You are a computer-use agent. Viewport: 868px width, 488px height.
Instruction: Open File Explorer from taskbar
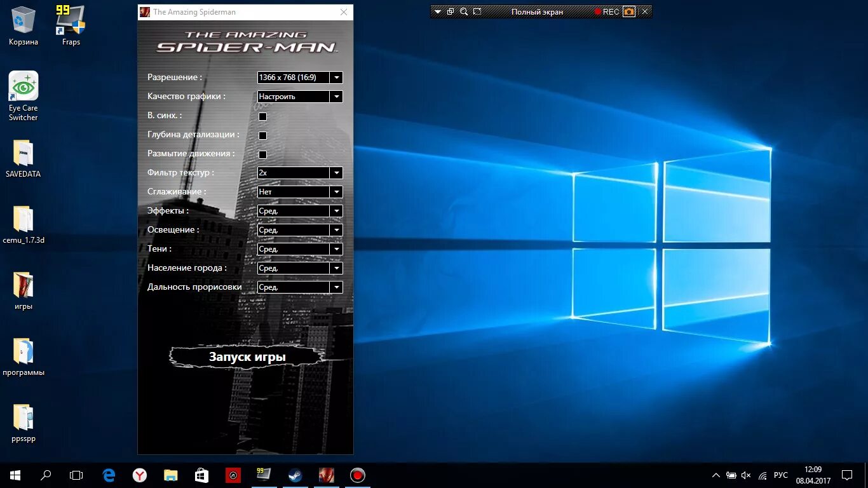point(170,475)
